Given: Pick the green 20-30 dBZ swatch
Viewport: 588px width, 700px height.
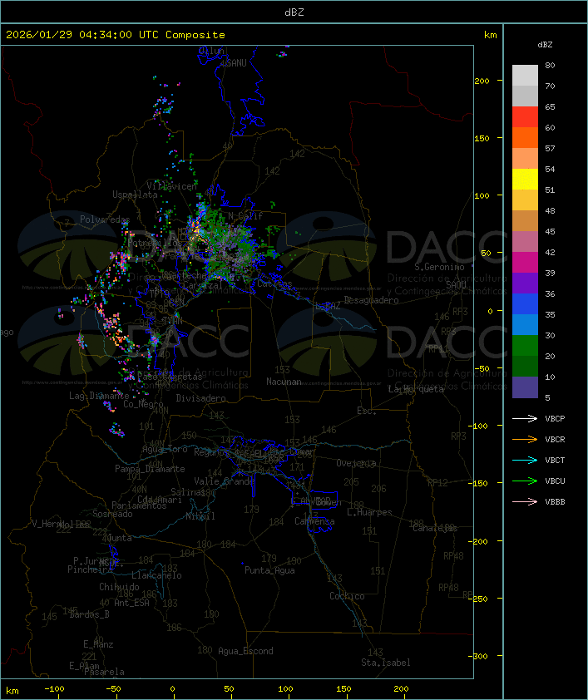Looking at the screenshot, I should click(x=525, y=346).
